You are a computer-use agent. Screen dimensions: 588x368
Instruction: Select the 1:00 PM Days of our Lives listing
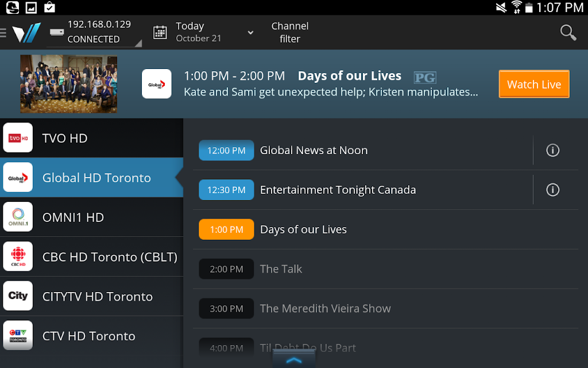click(303, 229)
